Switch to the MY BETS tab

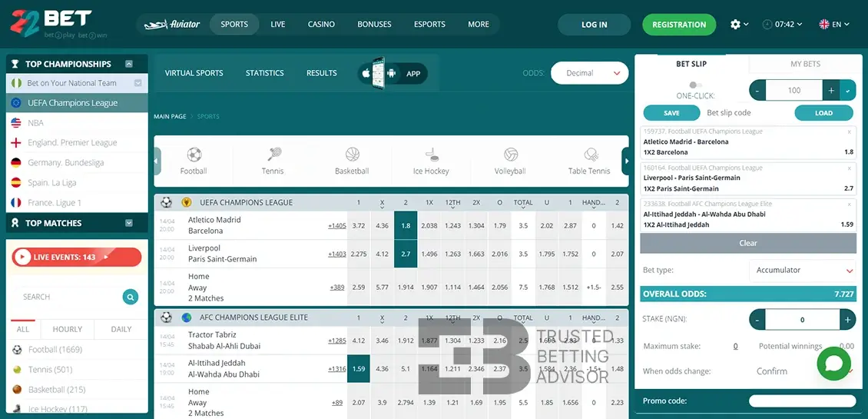(805, 64)
